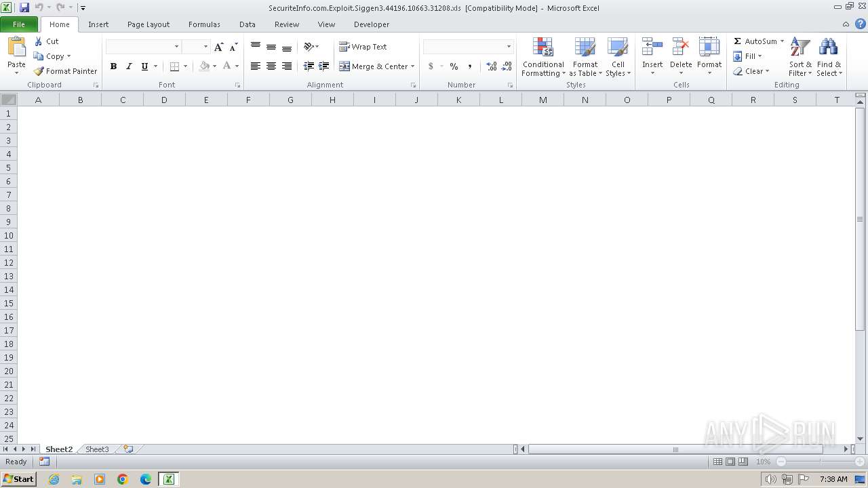This screenshot has width=868, height=488.
Task: Toggle Align Text Left
Action: [256, 66]
